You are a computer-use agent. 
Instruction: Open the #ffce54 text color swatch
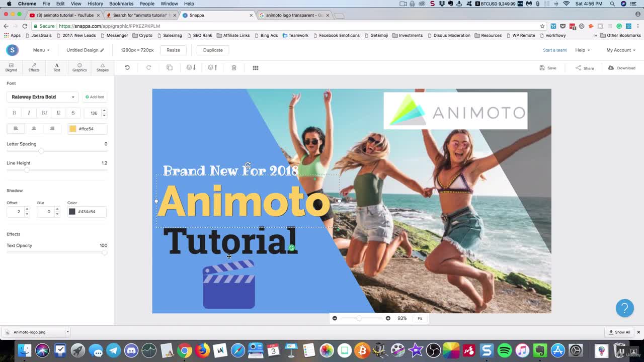(72, 129)
